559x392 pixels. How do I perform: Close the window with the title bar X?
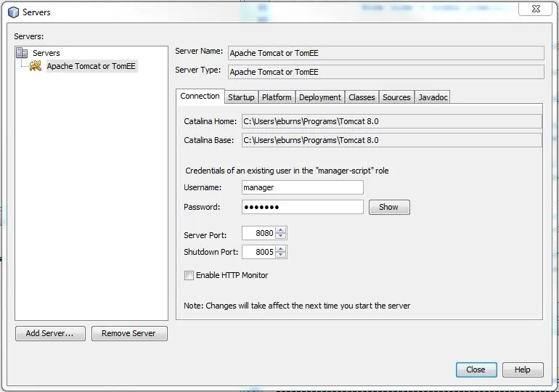click(x=536, y=9)
